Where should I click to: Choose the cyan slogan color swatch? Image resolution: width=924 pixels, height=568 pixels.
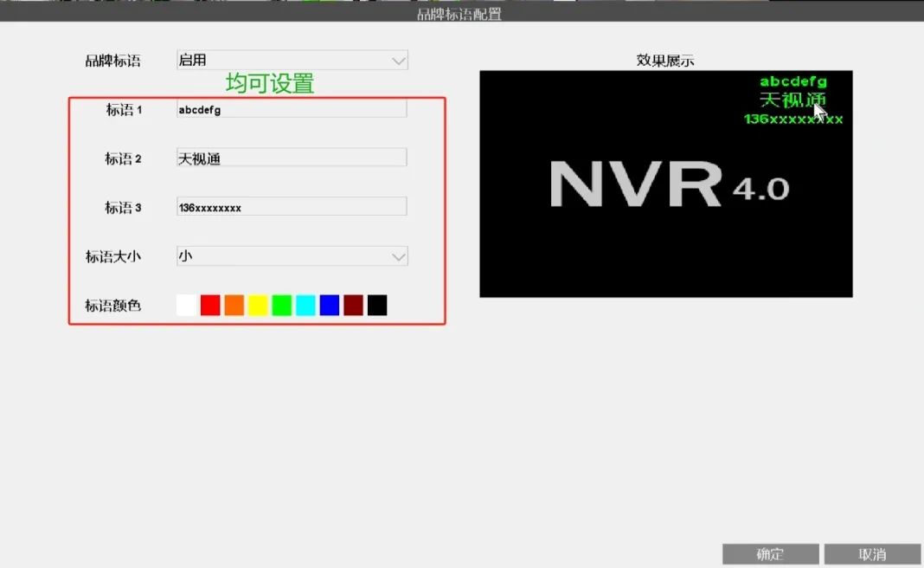click(306, 305)
